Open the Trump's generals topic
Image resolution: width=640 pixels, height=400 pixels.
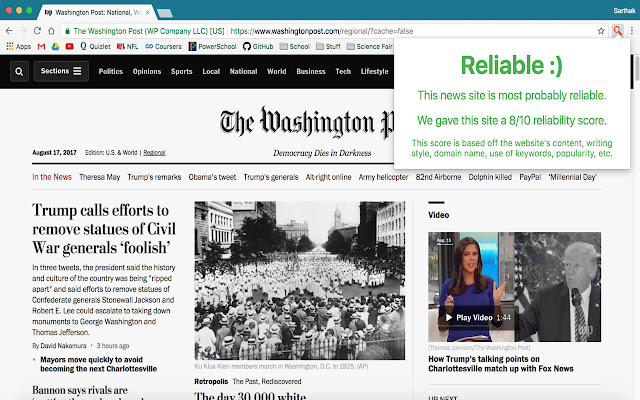271,177
